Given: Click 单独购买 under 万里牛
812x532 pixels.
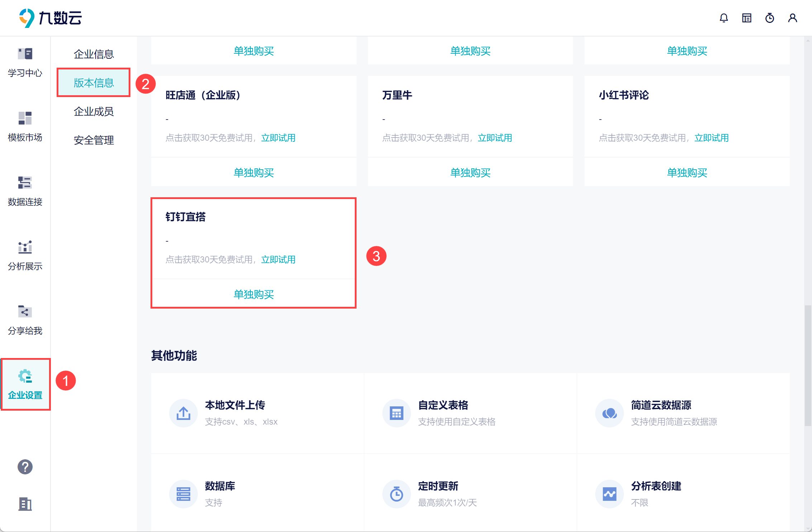Looking at the screenshot, I should point(470,173).
